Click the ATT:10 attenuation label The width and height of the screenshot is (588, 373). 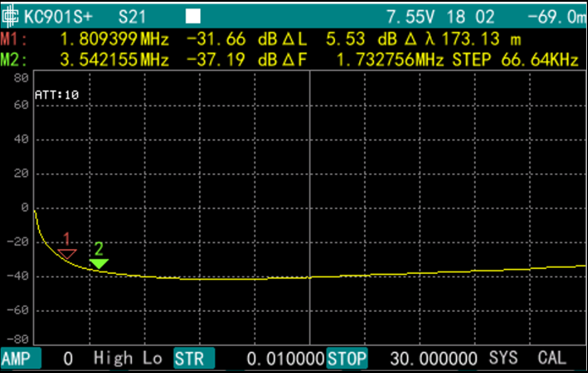pos(56,94)
